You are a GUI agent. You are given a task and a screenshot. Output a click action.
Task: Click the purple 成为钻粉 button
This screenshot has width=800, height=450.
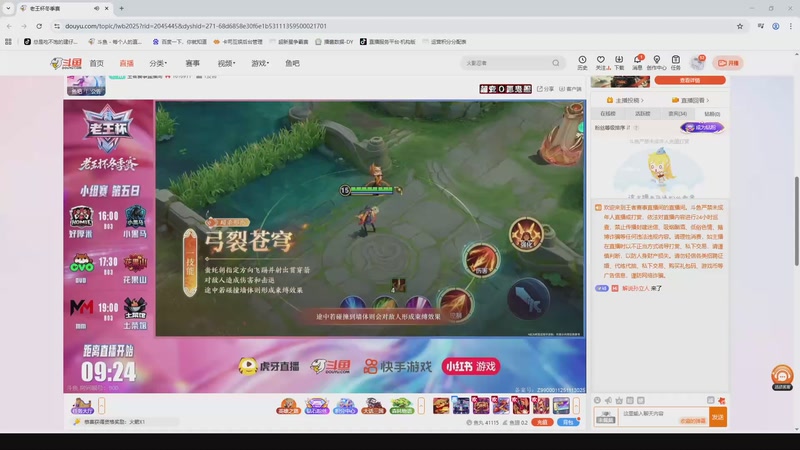(702, 128)
